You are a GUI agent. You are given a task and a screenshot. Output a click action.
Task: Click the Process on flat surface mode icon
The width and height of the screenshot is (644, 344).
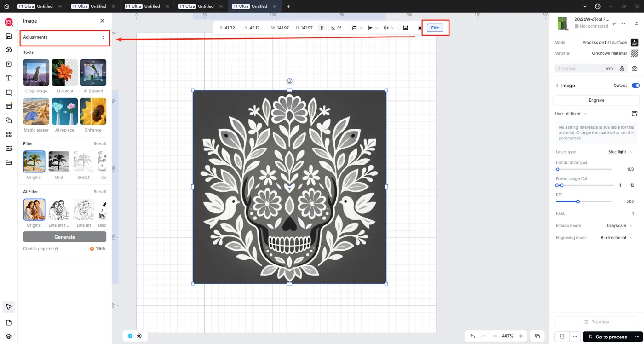634,42
